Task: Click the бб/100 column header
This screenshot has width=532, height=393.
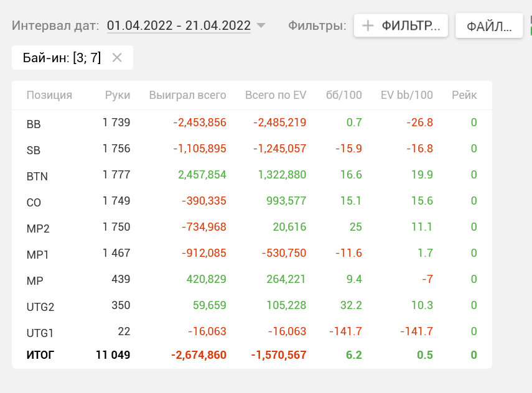Action: click(x=343, y=95)
